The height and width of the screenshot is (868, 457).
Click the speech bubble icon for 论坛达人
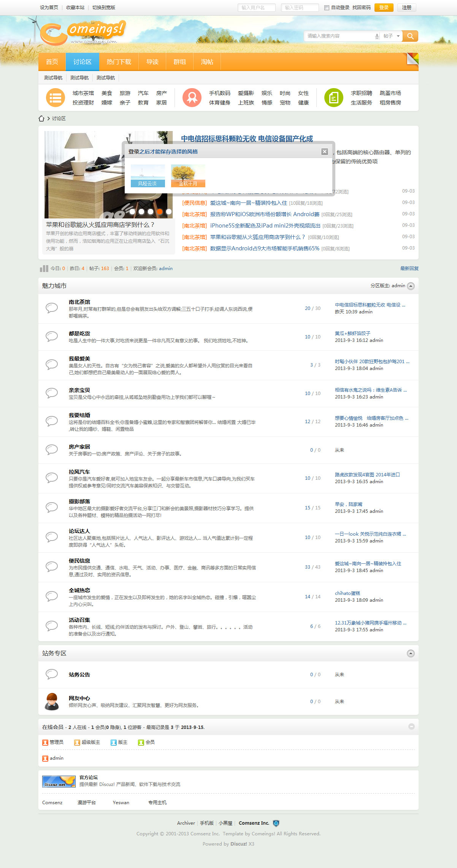pyautogui.click(x=52, y=537)
